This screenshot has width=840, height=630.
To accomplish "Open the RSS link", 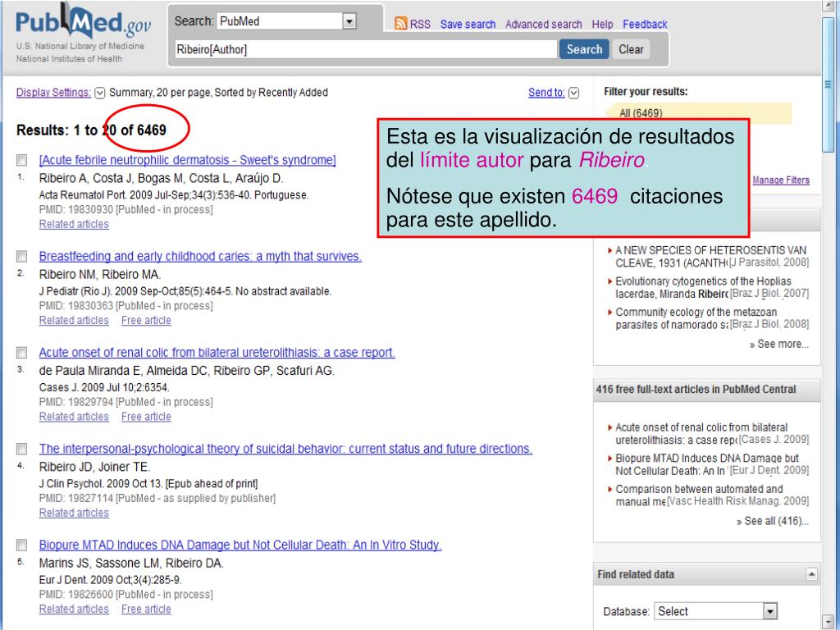I will 420,24.
